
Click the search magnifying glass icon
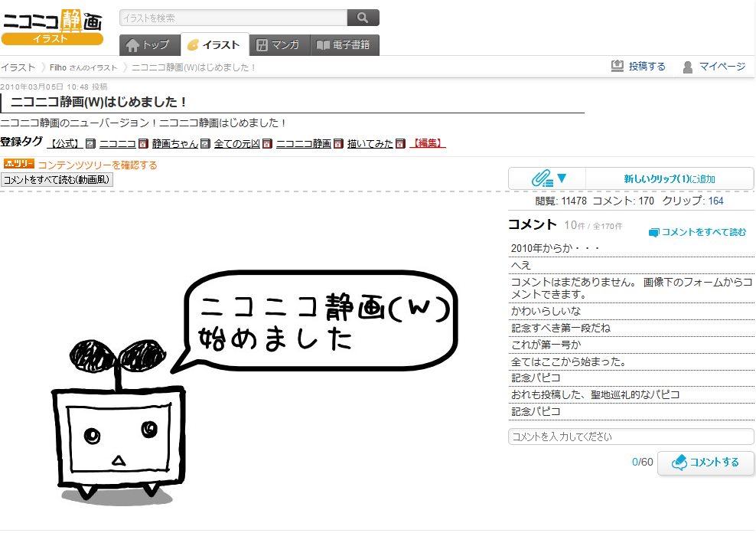[363, 17]
